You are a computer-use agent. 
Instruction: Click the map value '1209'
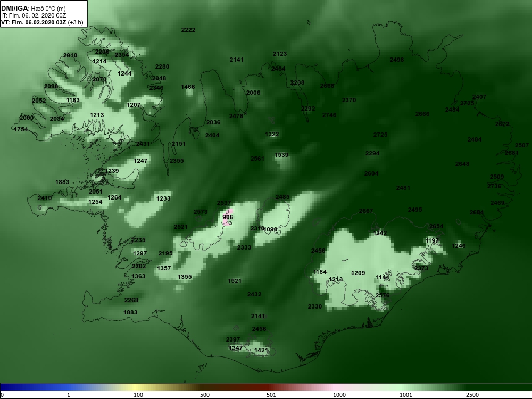coord(358,273)
